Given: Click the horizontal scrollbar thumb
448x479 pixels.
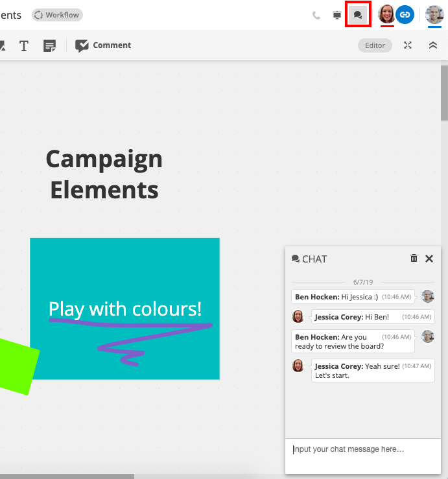Looking at the screenshot, I should [x=67, y=476].
